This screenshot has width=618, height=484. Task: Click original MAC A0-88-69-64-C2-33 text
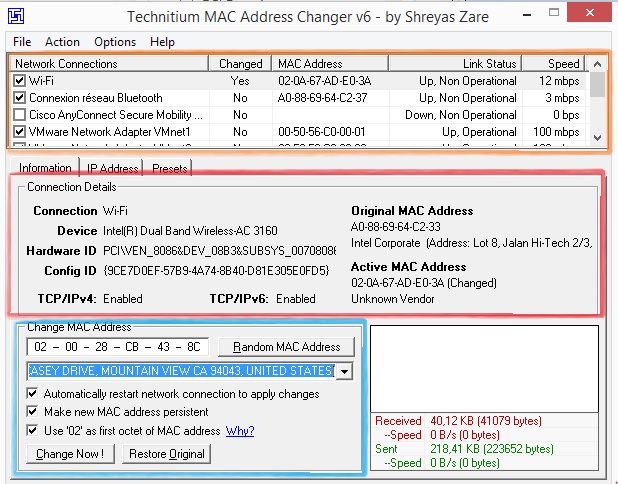tap(396, 227)
